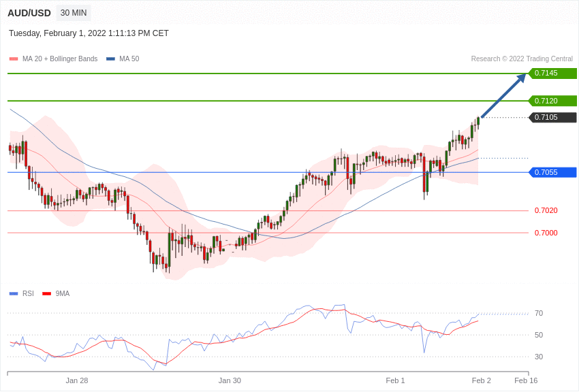The image size is (579, 392).
Task: Click the 0.7145 green resistance price tag
Action: click(553, 73)
